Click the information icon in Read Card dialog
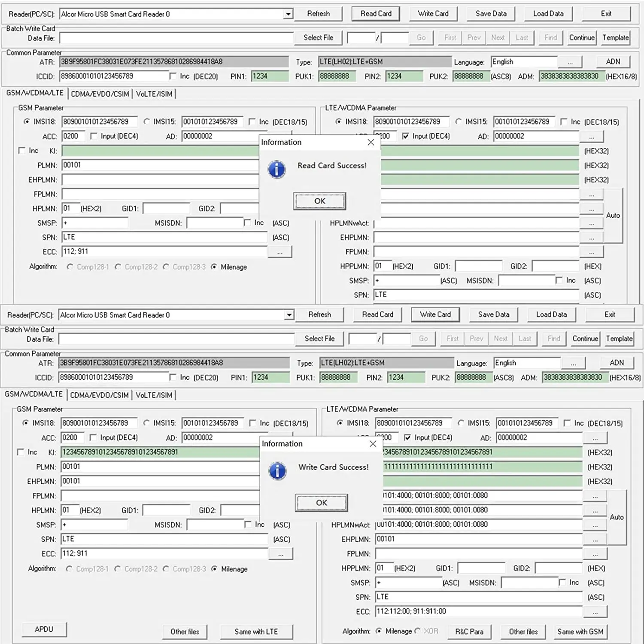This screenshot has width=644, height=644. [x=276, y=169]
